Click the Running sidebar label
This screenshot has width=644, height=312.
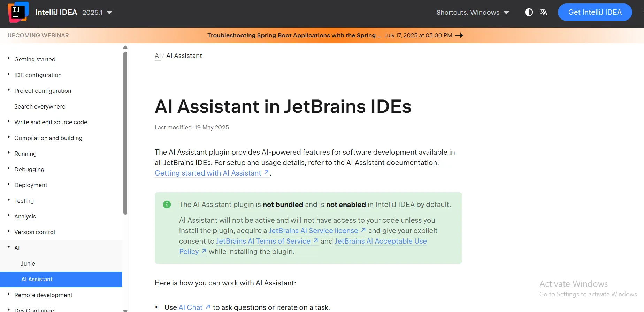click(x=25, y=154)
